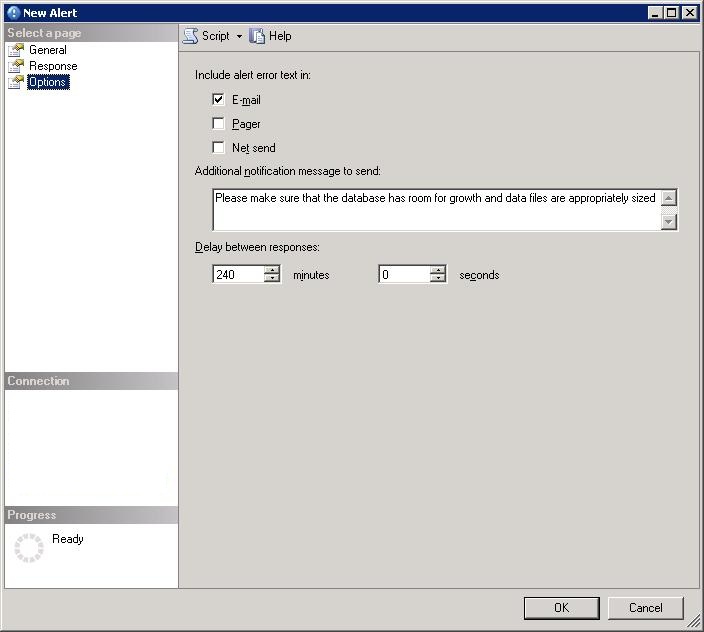The image size is (704, 632).
Task: Uncheck the E-mail checkbox
Action: (x=218, y=99)
